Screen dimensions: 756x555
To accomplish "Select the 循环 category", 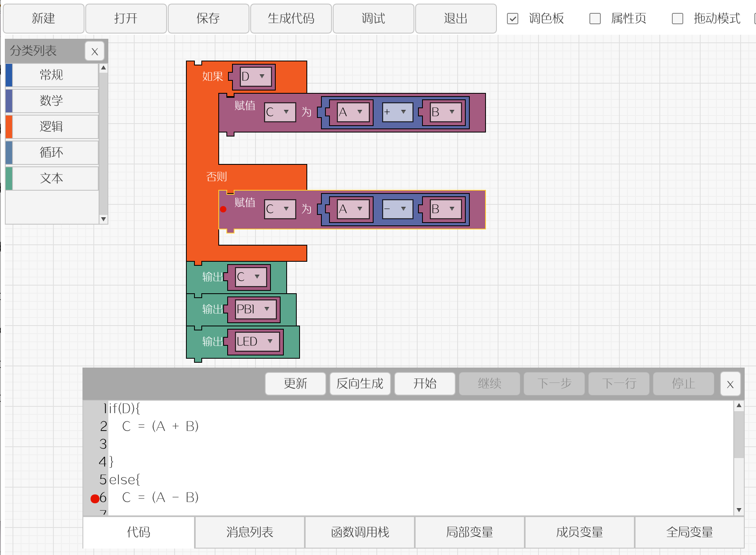I will pyautogui.click(x=52, y=153).
